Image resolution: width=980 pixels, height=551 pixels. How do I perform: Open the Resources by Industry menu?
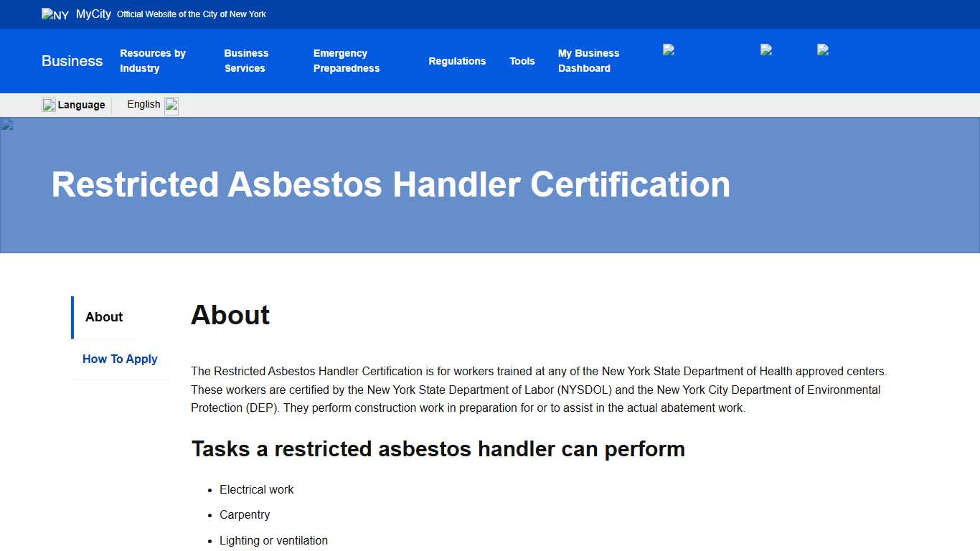(x=153, y=61)
